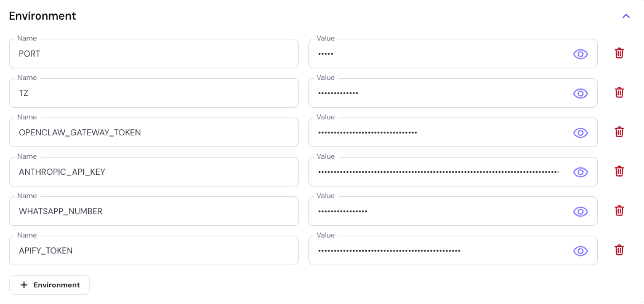Unmask the WHATSAPP_NUMBER value

tap(581, 212)
